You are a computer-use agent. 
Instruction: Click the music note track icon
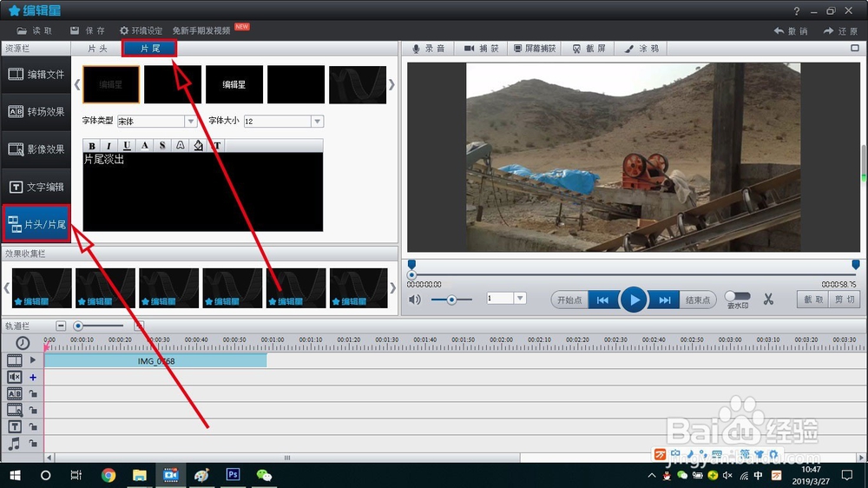[x=15, y=444]
